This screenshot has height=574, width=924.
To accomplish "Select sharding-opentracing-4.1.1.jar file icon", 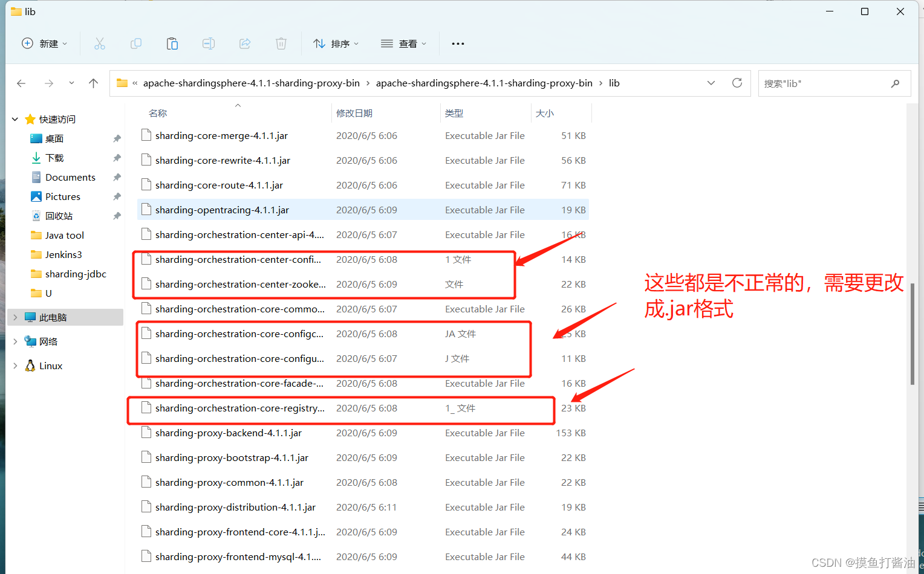I will tap(146, 210).
